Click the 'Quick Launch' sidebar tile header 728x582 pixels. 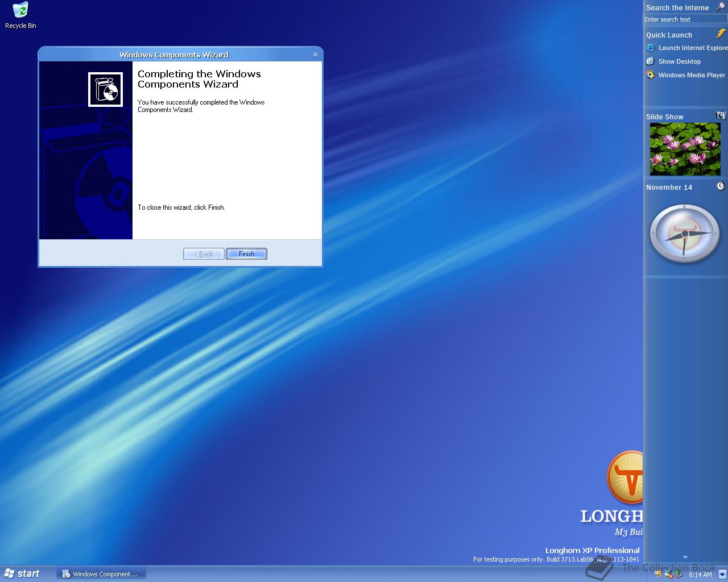coord(669,35)
